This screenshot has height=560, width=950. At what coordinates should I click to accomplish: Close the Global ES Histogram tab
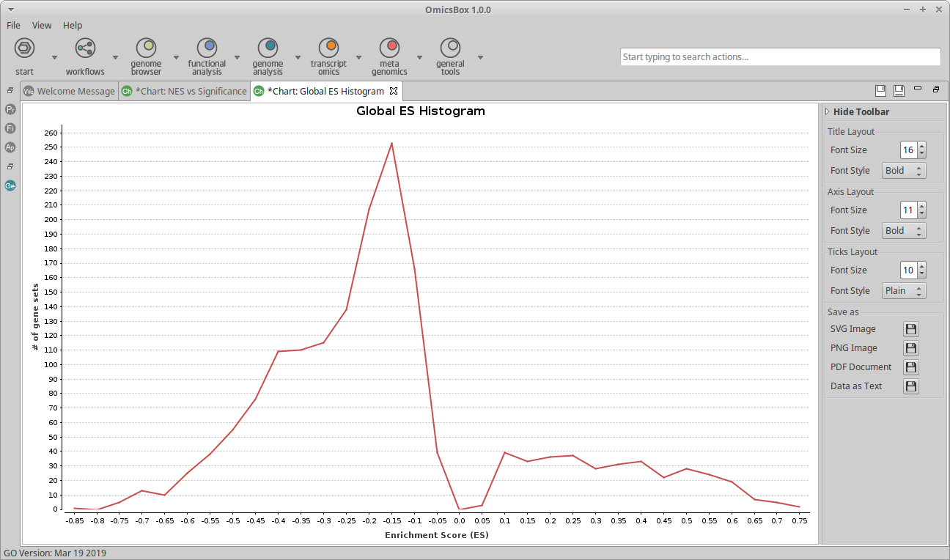coord(394,91)
